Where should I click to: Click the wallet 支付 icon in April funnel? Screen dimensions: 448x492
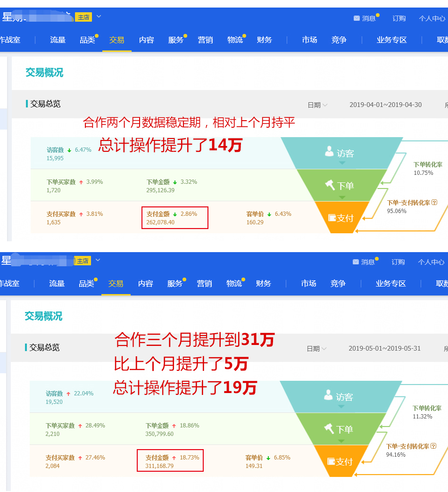click(x=332, y=218)
